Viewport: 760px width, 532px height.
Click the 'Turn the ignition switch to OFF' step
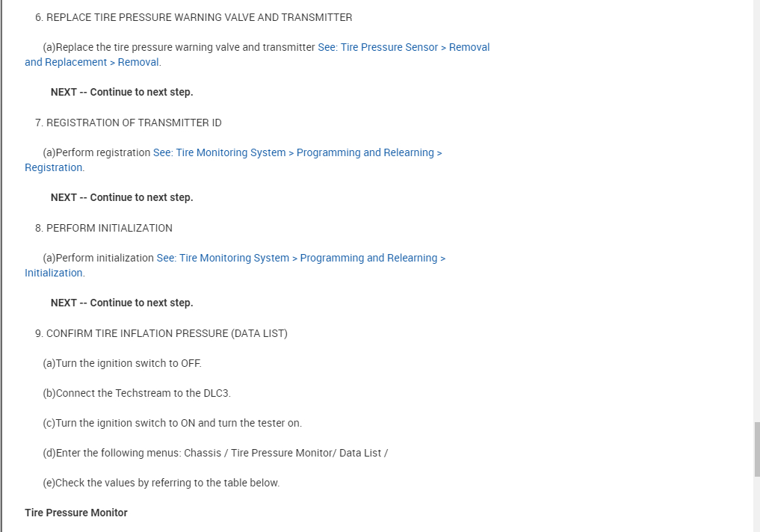pyautogui.click(x=123, y=363)
